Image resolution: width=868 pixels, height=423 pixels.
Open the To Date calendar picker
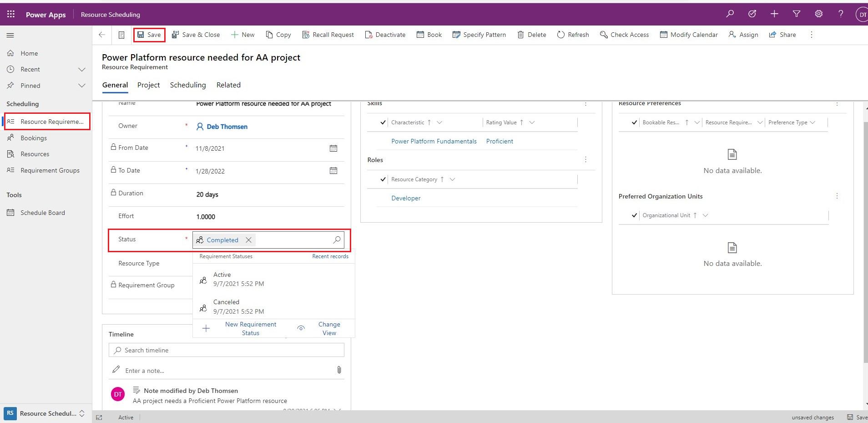(x=333, y=171)
